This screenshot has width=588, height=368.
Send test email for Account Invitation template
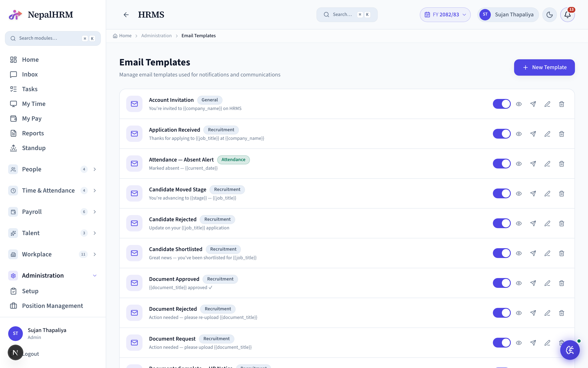tap(533, 104)
